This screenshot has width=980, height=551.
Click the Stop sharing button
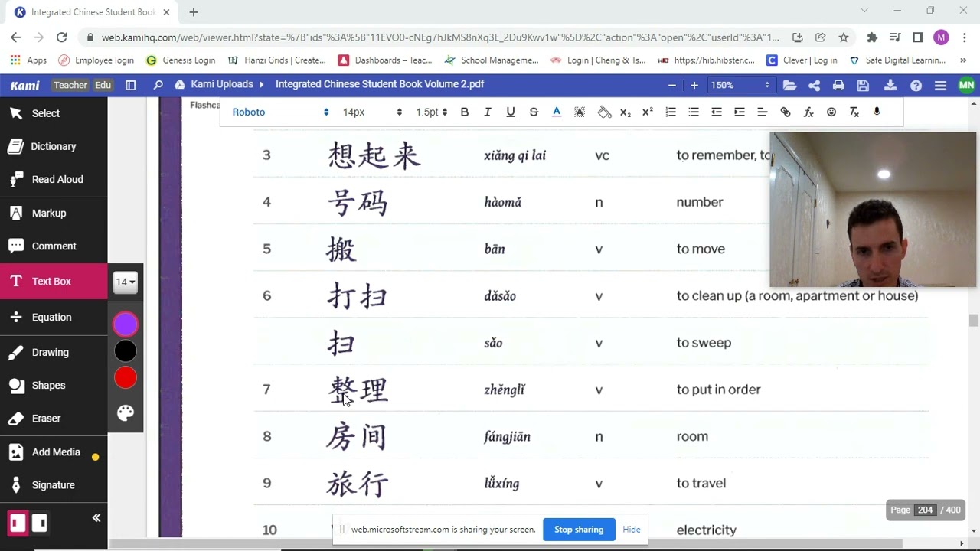tap(579, 530)
